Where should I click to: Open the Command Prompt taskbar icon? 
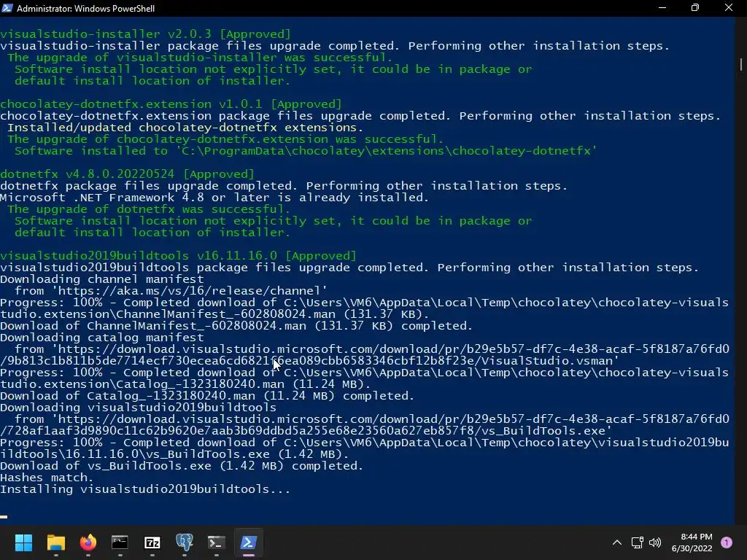120,542
